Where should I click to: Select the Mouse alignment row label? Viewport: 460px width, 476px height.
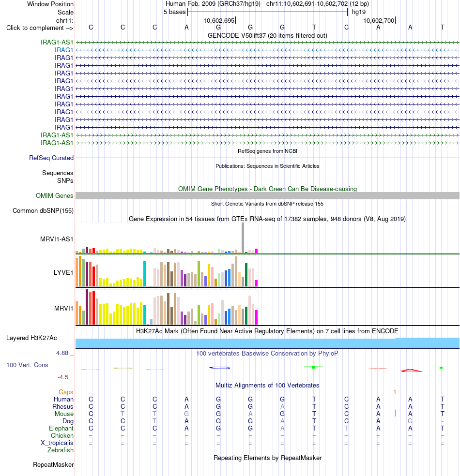point(64,414)
